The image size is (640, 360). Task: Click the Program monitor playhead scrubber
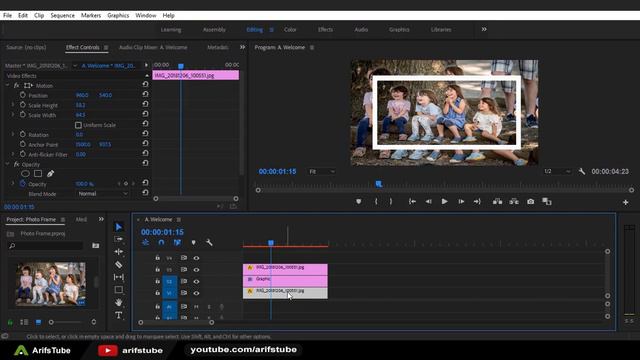[379, 184]
